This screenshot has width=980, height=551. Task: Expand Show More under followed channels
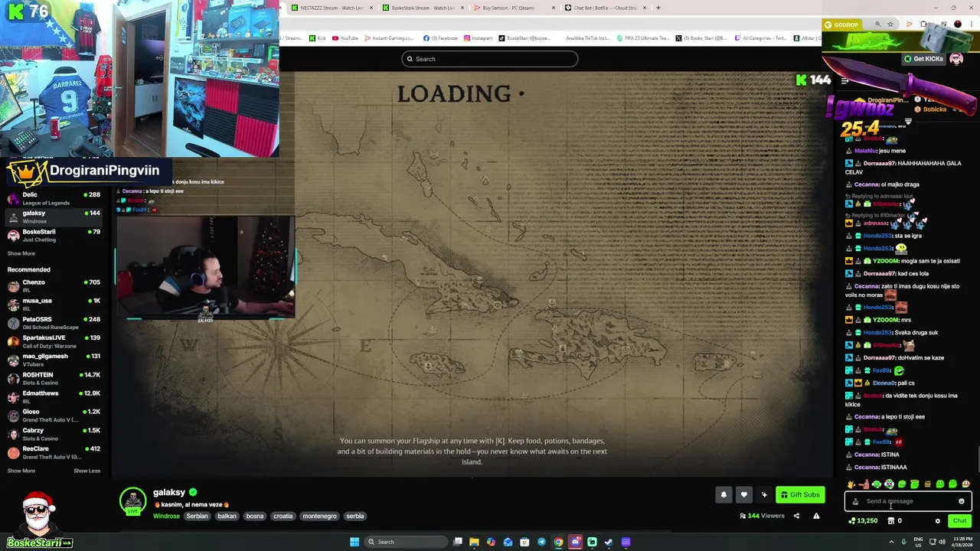point(21,253)
